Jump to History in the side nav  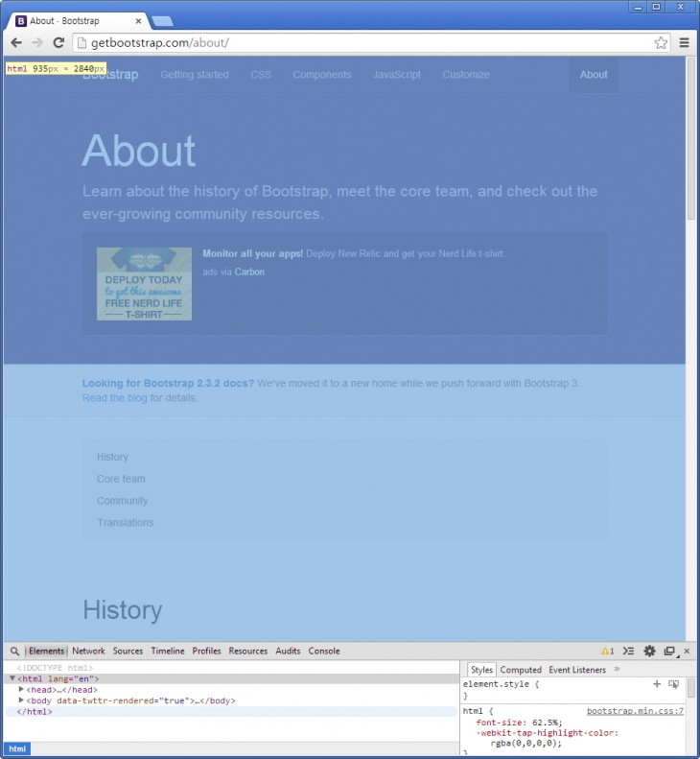pyautogui.click(x=112, y=457)
